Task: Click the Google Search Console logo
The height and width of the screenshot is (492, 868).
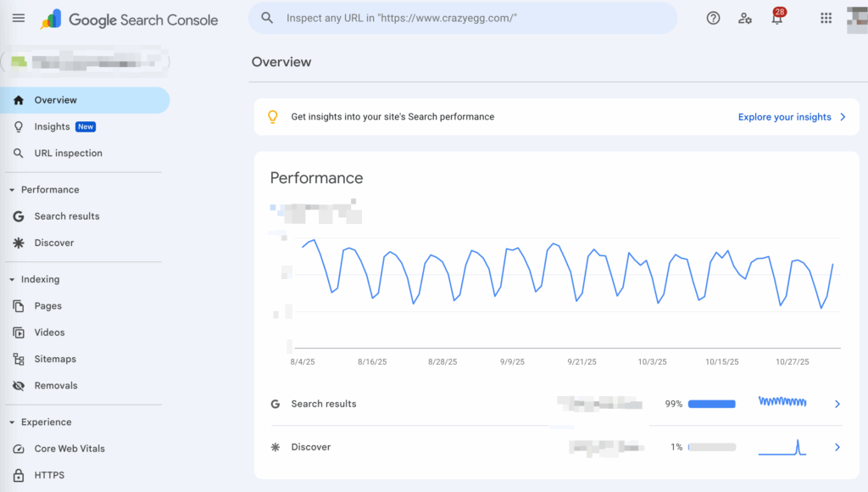Action: pos(130,20)
